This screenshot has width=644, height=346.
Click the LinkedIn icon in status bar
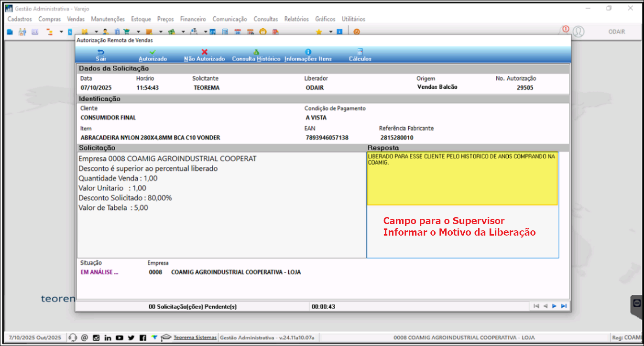pyautogui.click(x=108, y=337)
